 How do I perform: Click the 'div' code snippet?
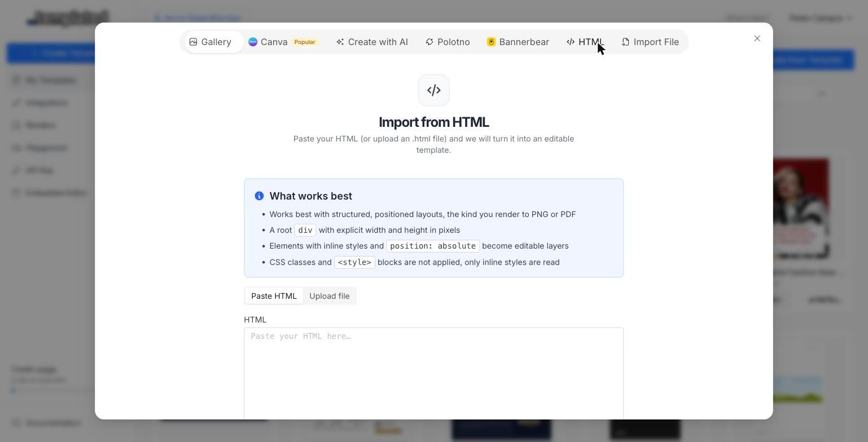pyautogui.click(x=305, y=230)
